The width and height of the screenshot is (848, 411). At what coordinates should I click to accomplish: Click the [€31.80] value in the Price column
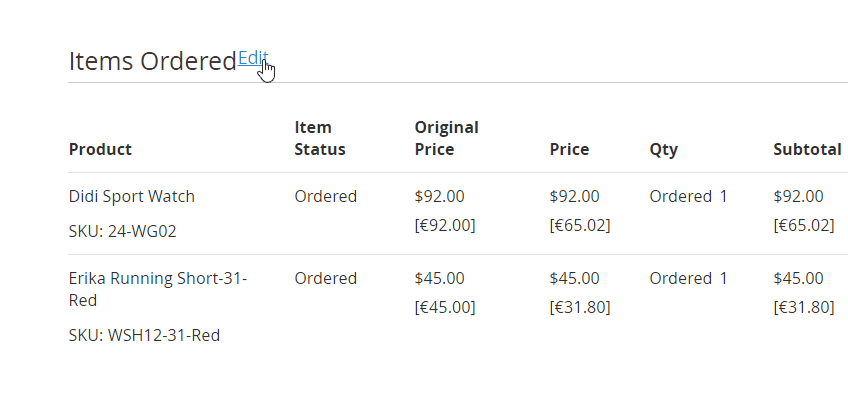[x=580, y=307]
